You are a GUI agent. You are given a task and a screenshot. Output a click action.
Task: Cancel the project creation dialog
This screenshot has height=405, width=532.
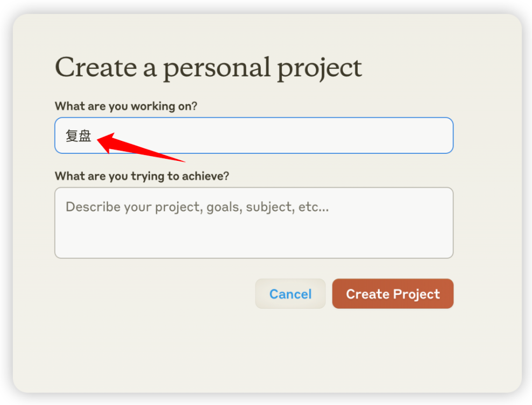tap(290, 294)
